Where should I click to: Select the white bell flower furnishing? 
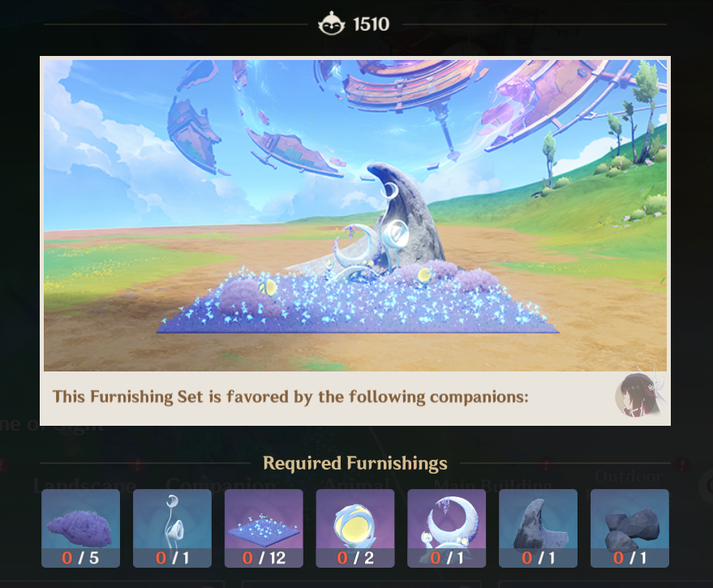tap(172, 528)
